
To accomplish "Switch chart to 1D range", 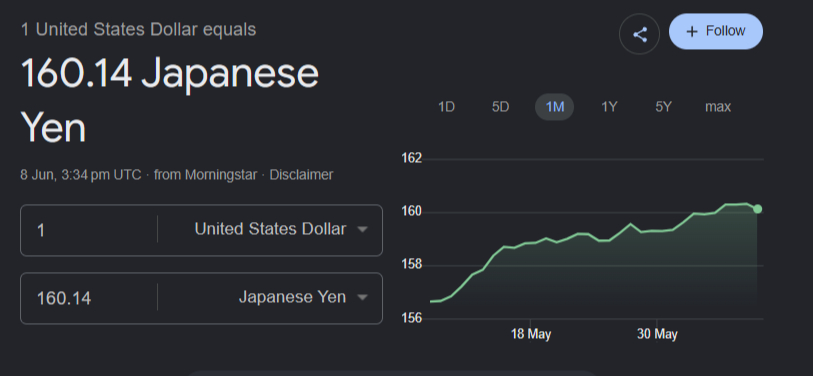I will (446, 107).
